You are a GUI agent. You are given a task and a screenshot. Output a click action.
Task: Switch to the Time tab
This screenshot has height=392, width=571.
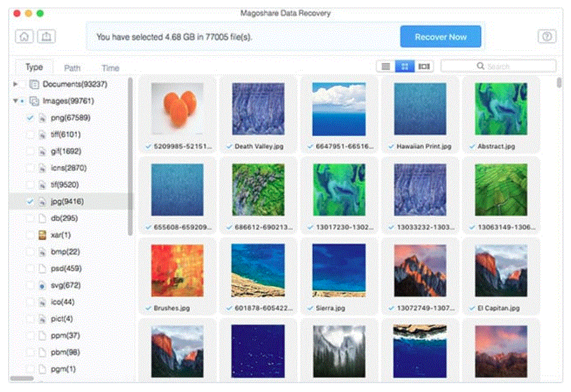point(111,68)
